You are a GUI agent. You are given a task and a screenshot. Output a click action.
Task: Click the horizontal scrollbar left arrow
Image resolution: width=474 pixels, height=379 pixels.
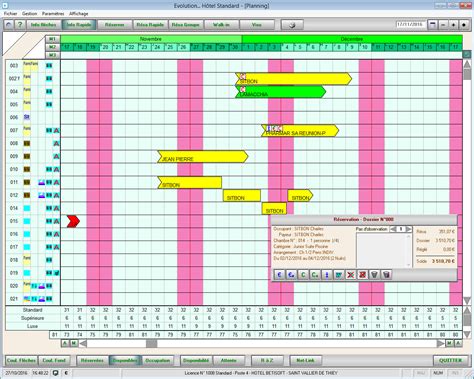(x=83, y=343)
